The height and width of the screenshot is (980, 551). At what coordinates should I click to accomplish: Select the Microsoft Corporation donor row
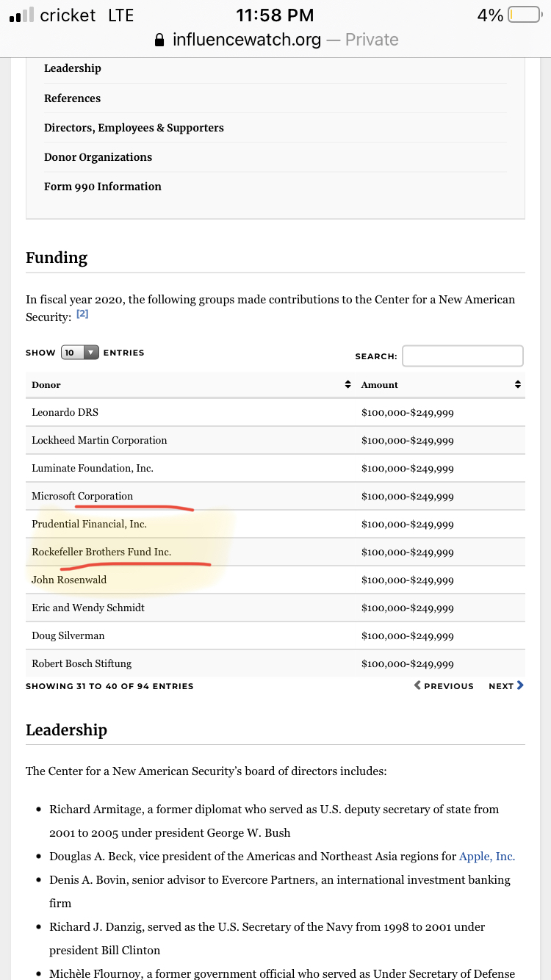(x=275, y=496)
